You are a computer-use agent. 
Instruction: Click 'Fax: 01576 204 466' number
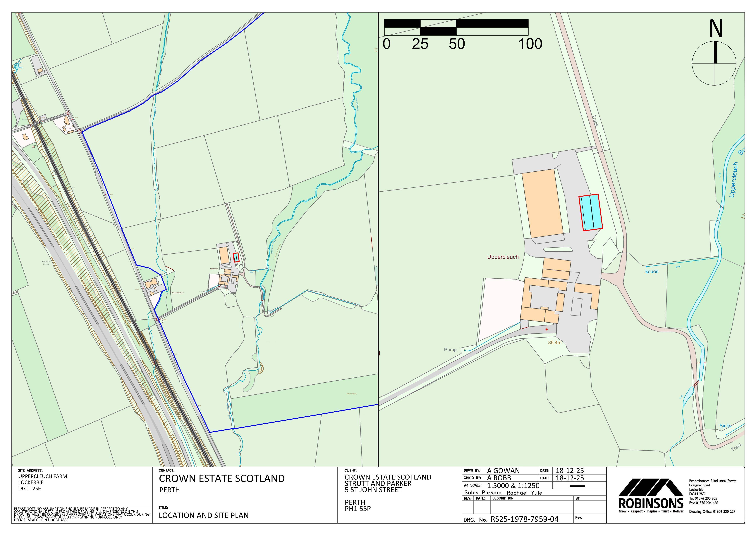coord(704,503)
